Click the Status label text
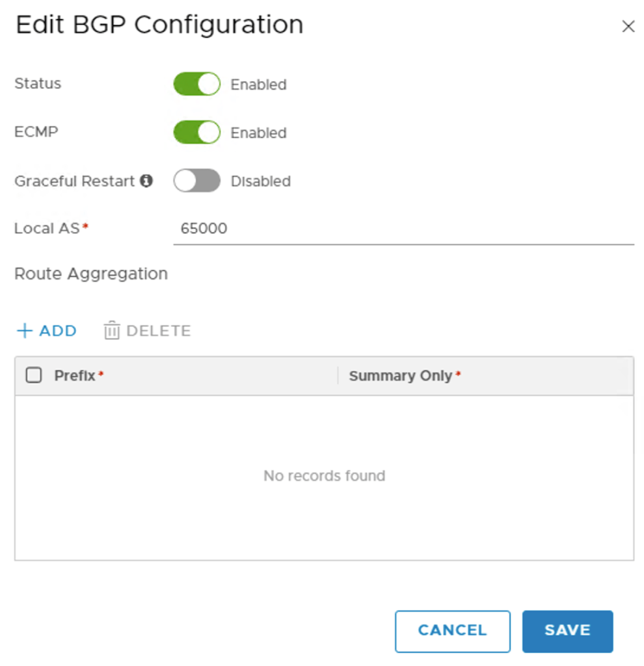The height and width of the screenshot is (666, 644). 38,84
